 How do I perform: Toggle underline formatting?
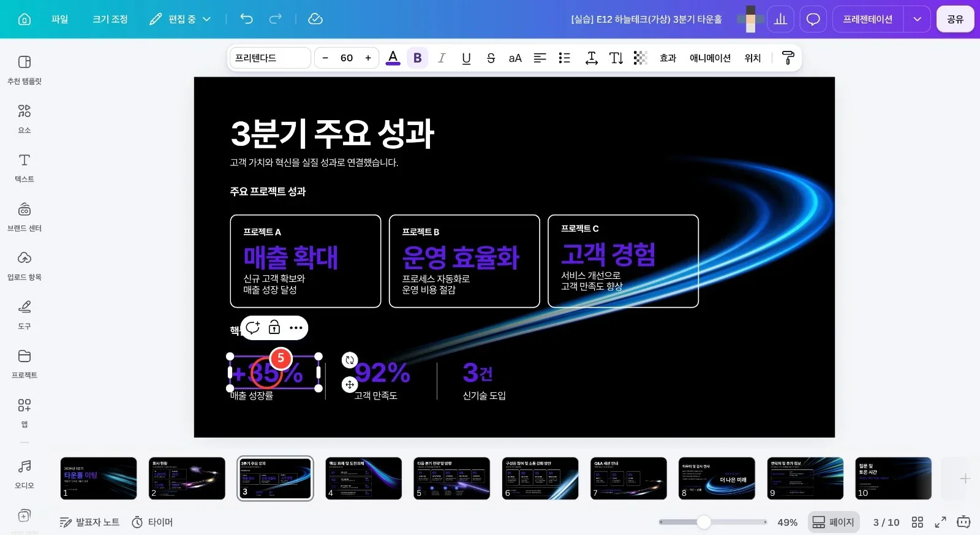coord(466,58)
